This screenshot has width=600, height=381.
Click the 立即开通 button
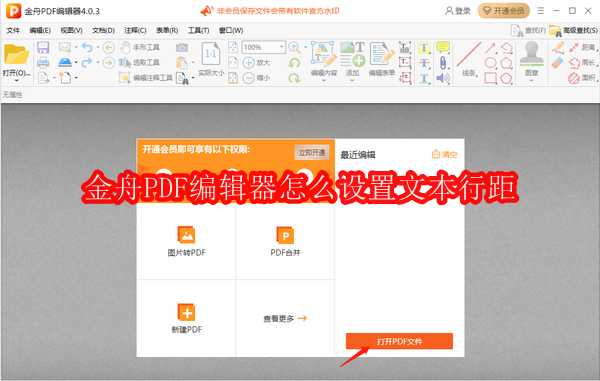[312, 153]
